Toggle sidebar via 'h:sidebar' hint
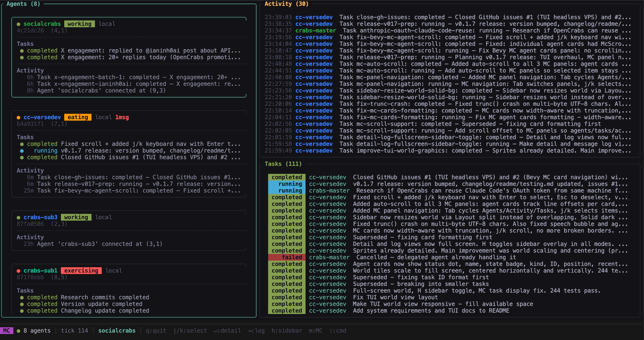The width and height of the screenshot is (644, 340). coord(287,331)
